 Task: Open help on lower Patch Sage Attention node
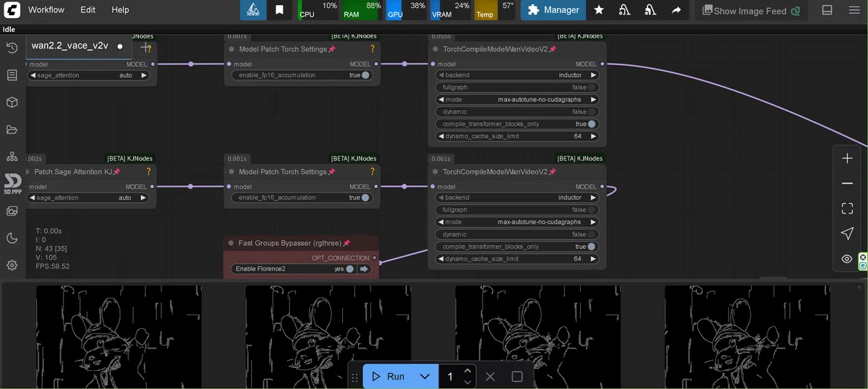tap(148, 171)
